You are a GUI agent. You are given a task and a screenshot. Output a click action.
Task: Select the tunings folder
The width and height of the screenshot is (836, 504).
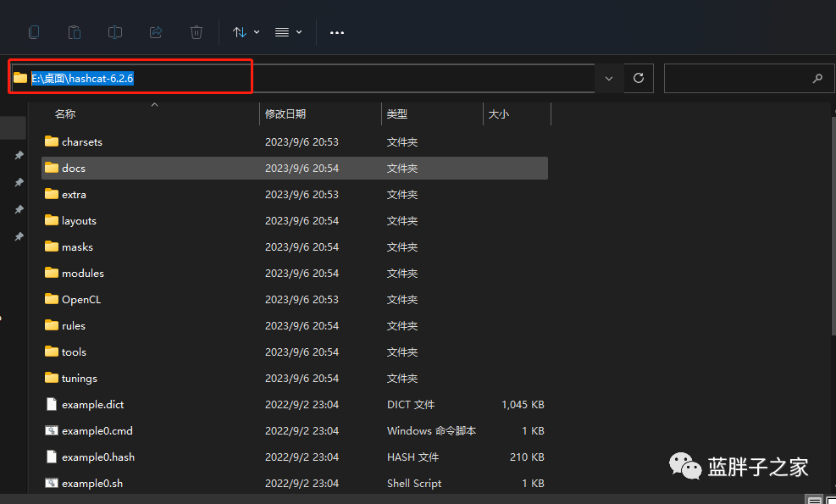tap(294, 378)
